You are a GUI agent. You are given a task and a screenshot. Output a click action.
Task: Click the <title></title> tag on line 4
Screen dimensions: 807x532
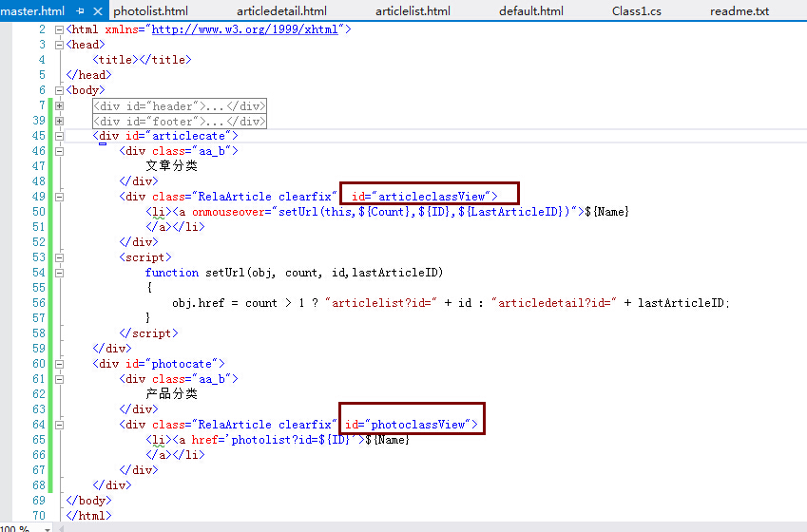[142, 60]
